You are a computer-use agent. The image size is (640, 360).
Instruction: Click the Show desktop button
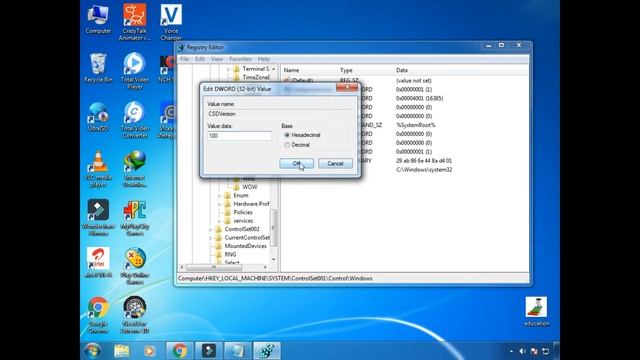[556, 351]
